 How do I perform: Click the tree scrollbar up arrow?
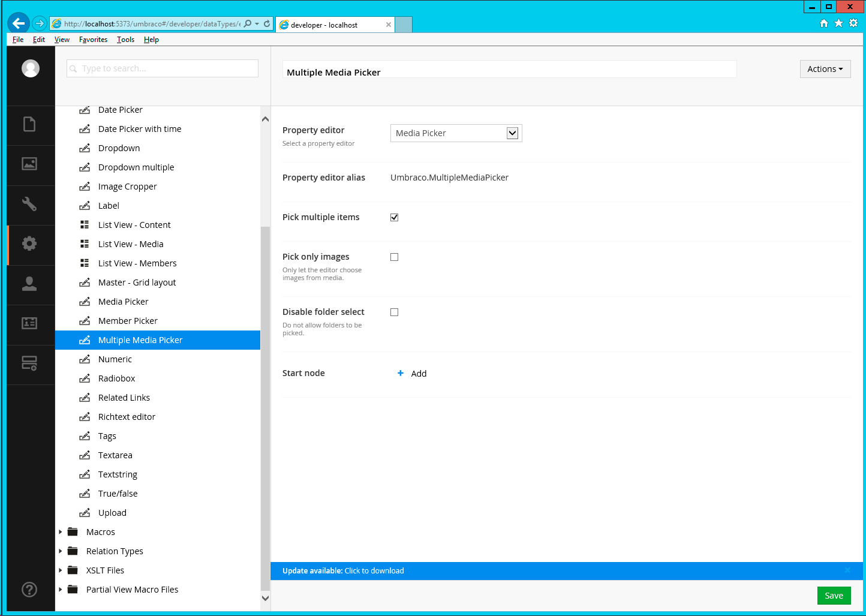pyautogui.click(x=266, y=119)
